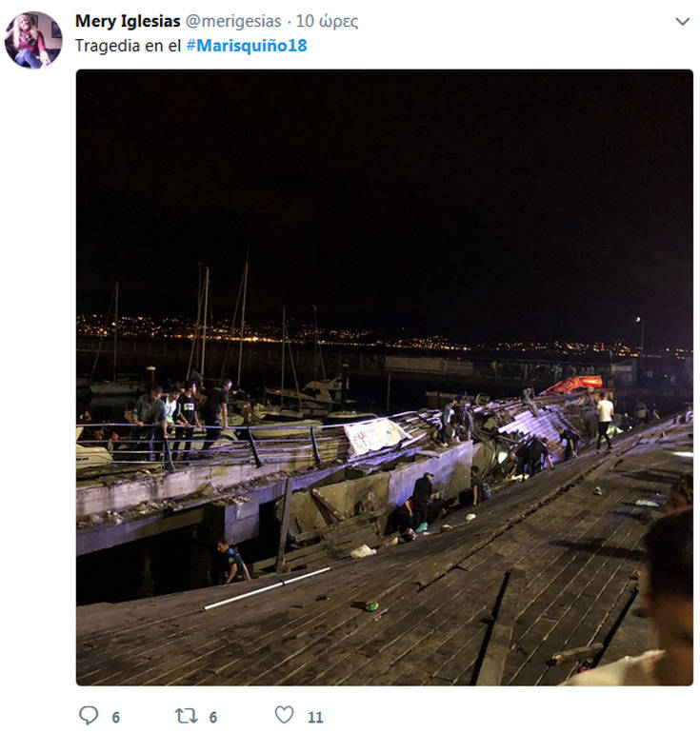The height and width of the screenshot is (733, 700).
Task: Click the red-orange canopy in the photo
Action: point(574,384)
